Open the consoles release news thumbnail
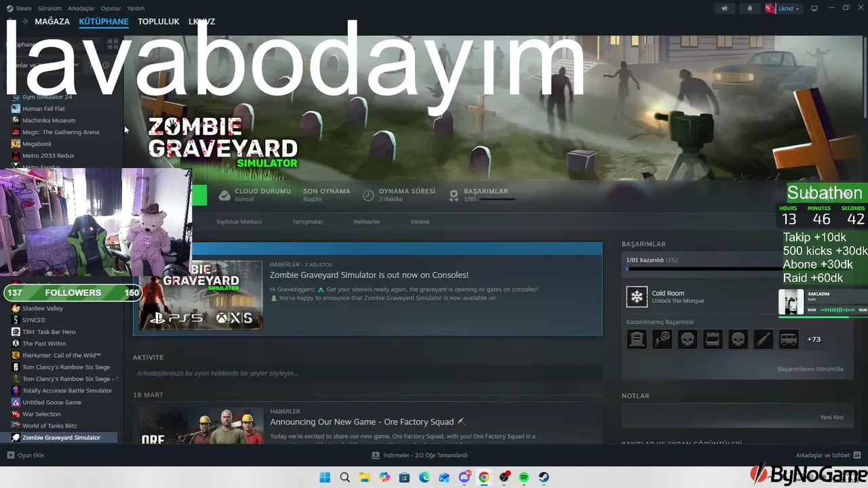This screenshot has height=488, width=868. [201, 295]
